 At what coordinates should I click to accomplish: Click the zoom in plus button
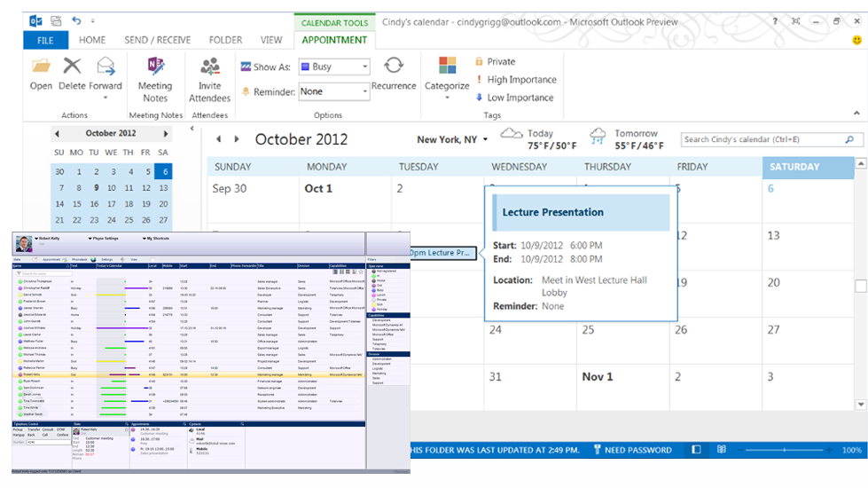click(x=829, y=450)
